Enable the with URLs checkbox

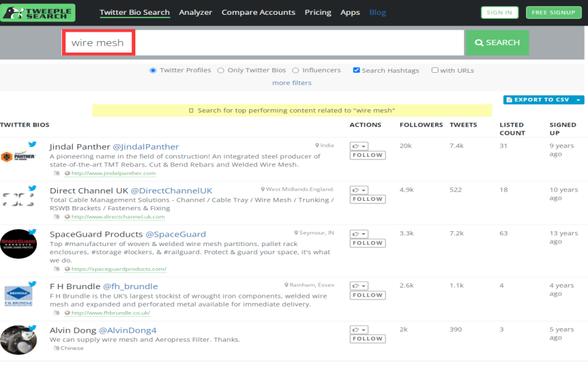point(434,70)
